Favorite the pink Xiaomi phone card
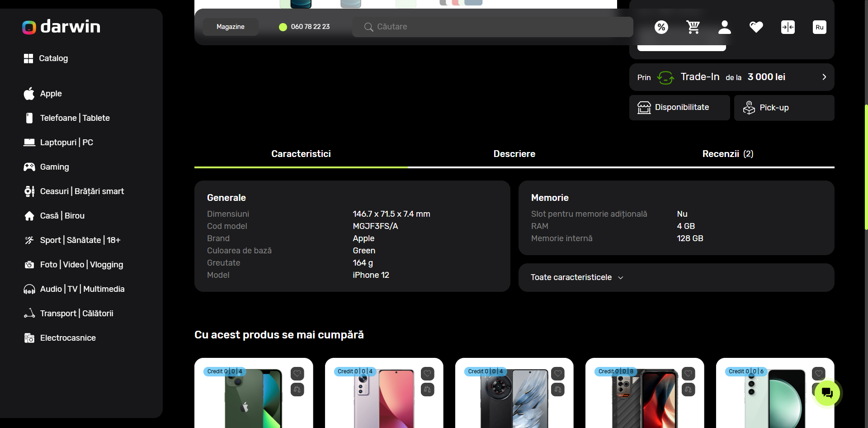This screenshot has width=868, height=428. pos(427,374)
